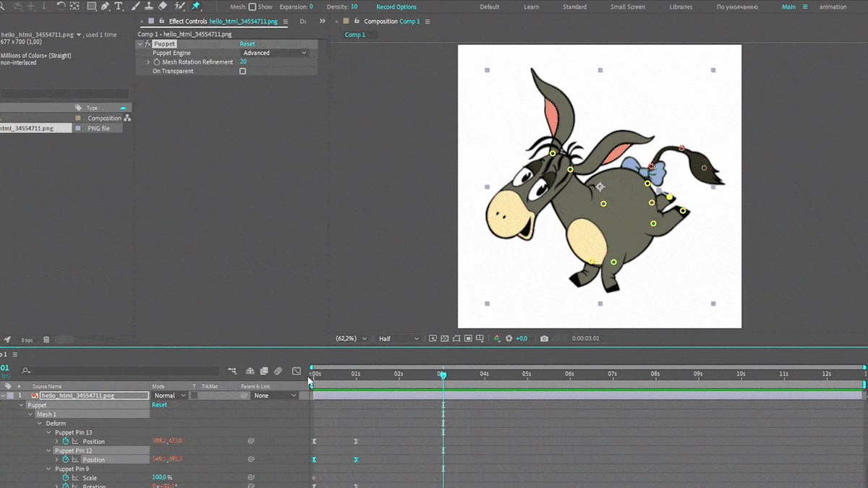Click the show channel color management icon
Image resolution: width=868 pixels, height=488 pixels.
click(x=497, y=338)
